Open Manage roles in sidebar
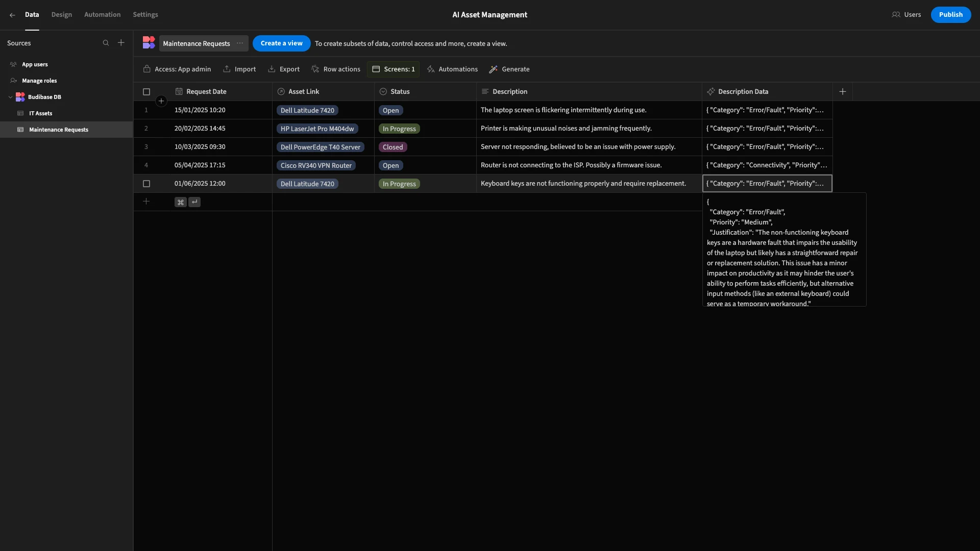Screen dimensions: 980x551 point(66,81)
